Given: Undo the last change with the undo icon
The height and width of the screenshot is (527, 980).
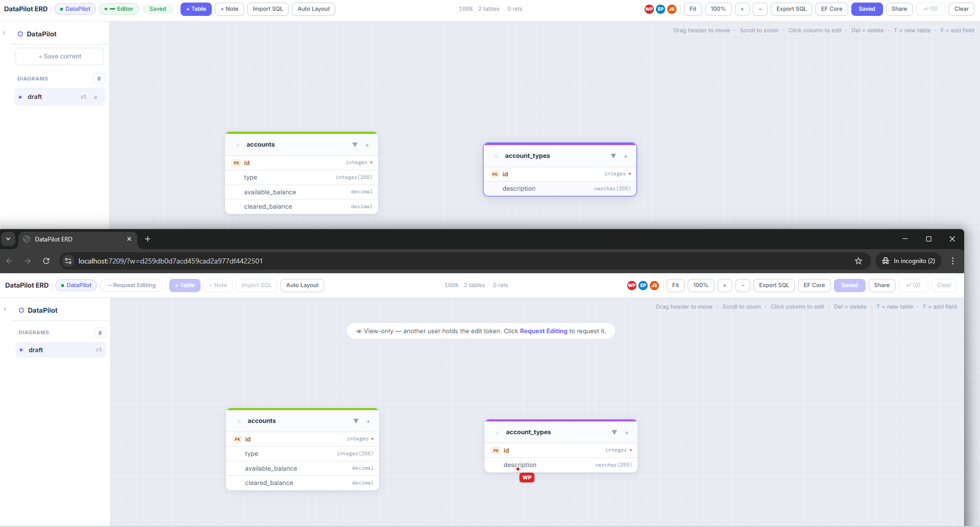Looking at the screenshot, I should click(x=930, y=9).
